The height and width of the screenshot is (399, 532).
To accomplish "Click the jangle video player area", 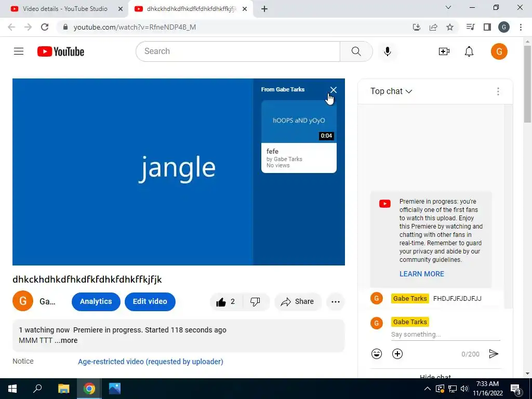I will 132,172.
